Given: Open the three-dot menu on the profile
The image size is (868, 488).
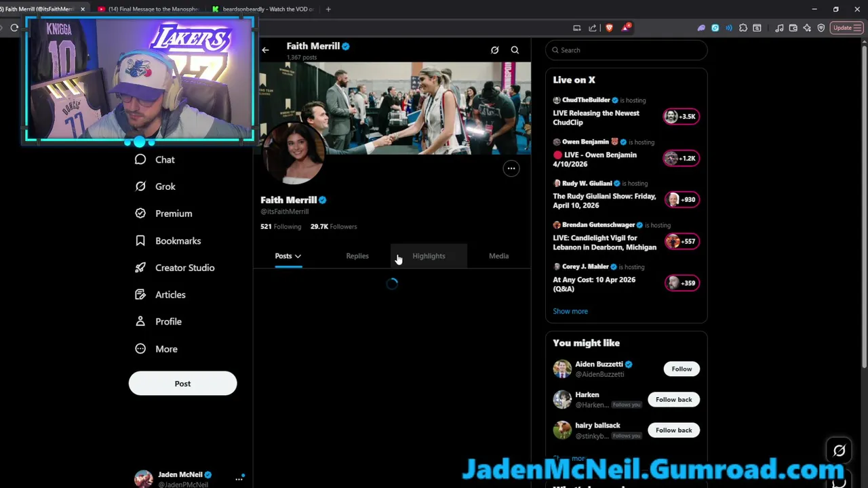Looking at the screenshot, I should (x=511, y=169).
